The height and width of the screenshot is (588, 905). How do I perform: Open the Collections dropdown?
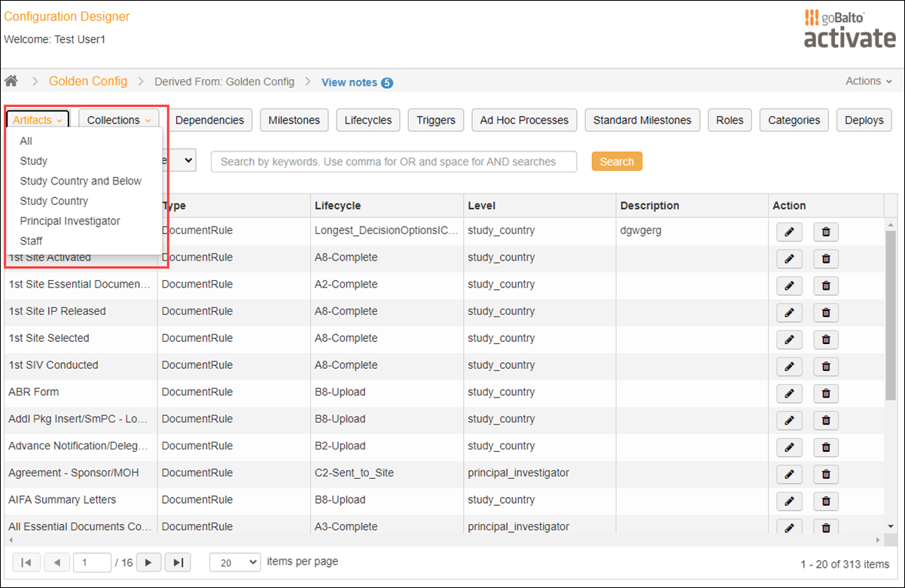coord(118,119)
